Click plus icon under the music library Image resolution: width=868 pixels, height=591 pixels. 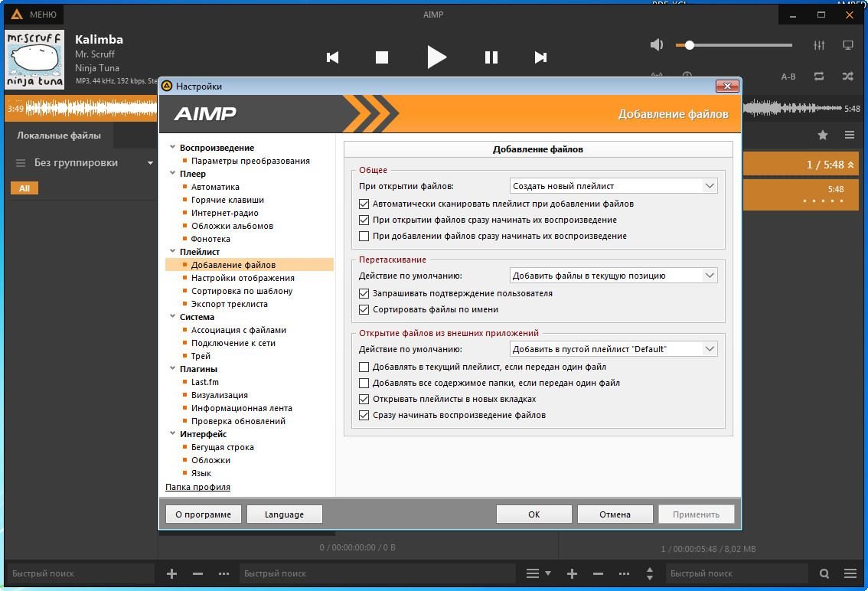(171, 574)
